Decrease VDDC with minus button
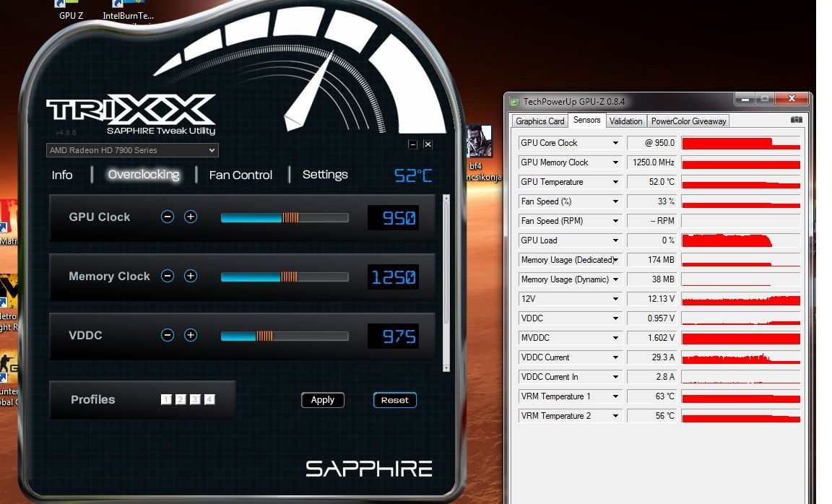The image size is (832, 504). 167,335
